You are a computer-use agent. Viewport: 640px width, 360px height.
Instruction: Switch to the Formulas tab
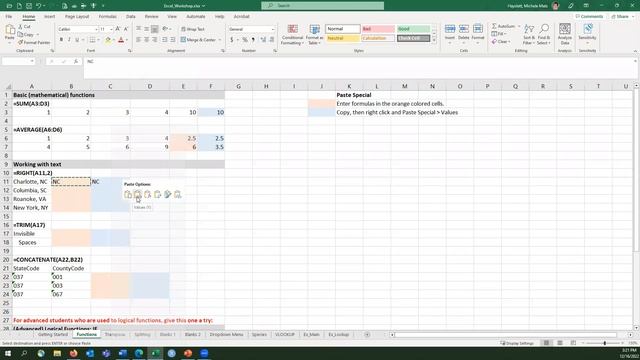click(107, 16)
